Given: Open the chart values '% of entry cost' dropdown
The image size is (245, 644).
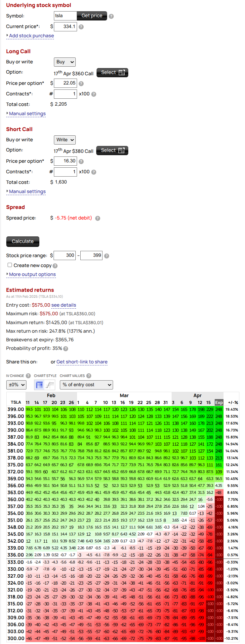Looking at the screenshot, I should point(86,385).
